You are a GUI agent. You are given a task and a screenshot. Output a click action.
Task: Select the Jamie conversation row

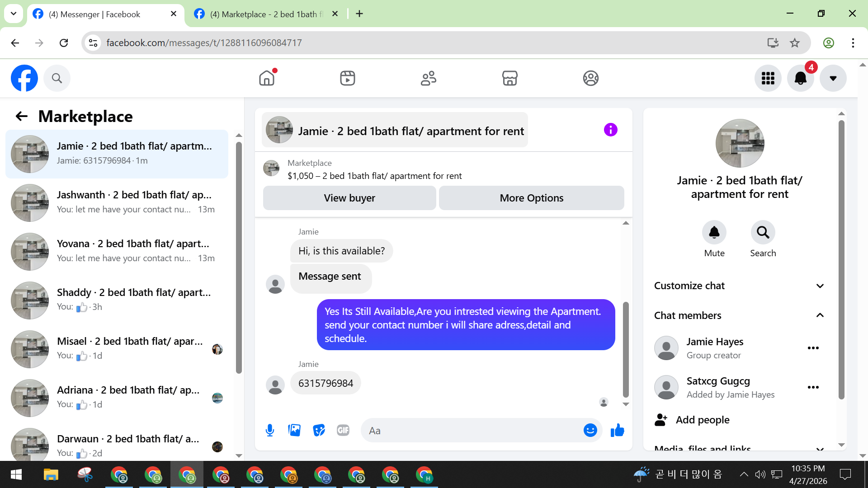(117, 154)
